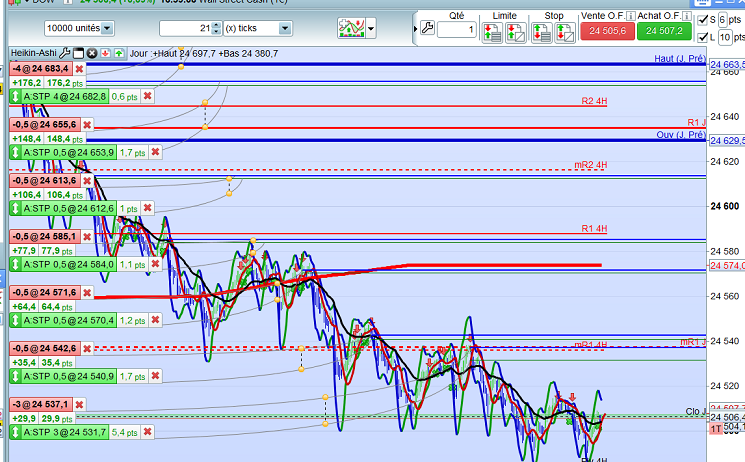The image size is (745, 462).
Task: Click Qté quantity input field
Action: point(457,29)
